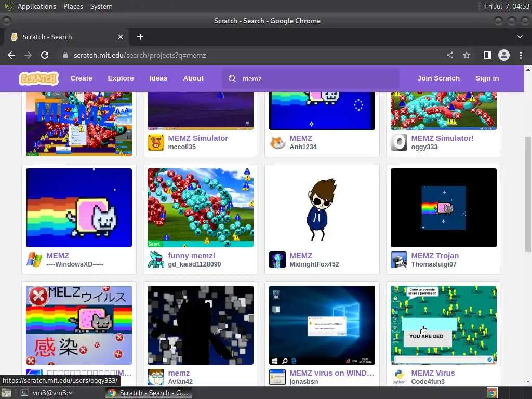
Task: Click MidnightFox452's avatar icon
Action: (x=277, y=260)
